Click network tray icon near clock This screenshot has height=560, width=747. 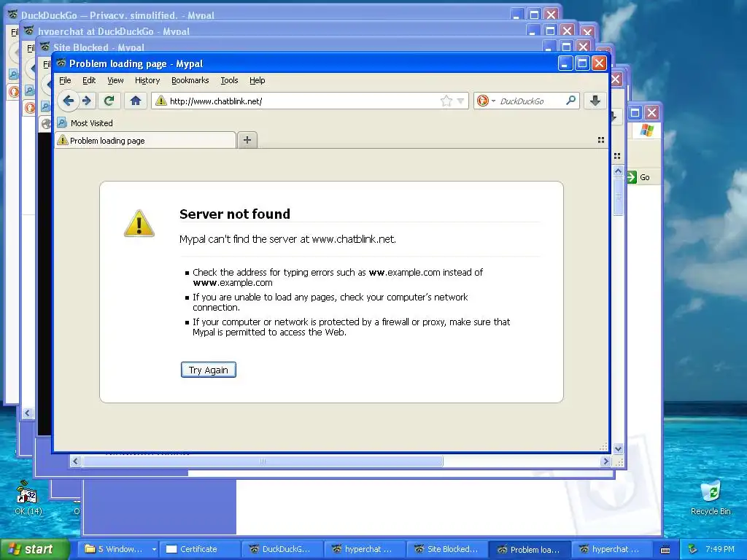693,549
